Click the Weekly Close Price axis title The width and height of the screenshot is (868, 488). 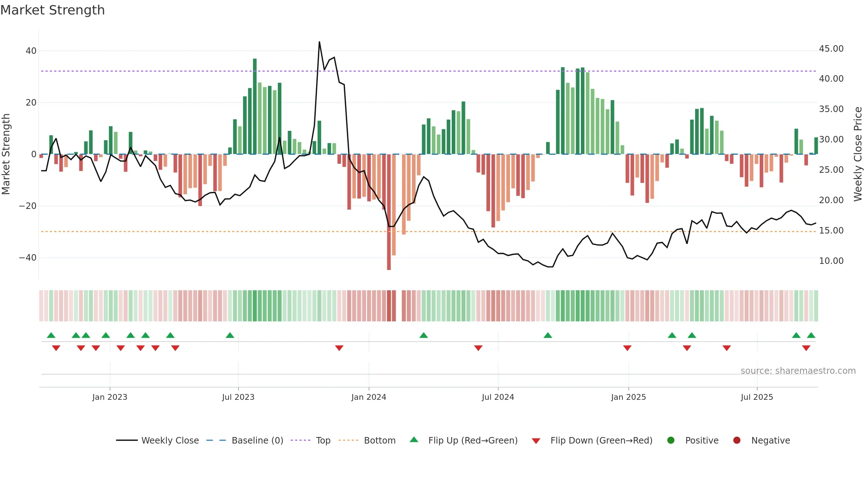(858, 154)
